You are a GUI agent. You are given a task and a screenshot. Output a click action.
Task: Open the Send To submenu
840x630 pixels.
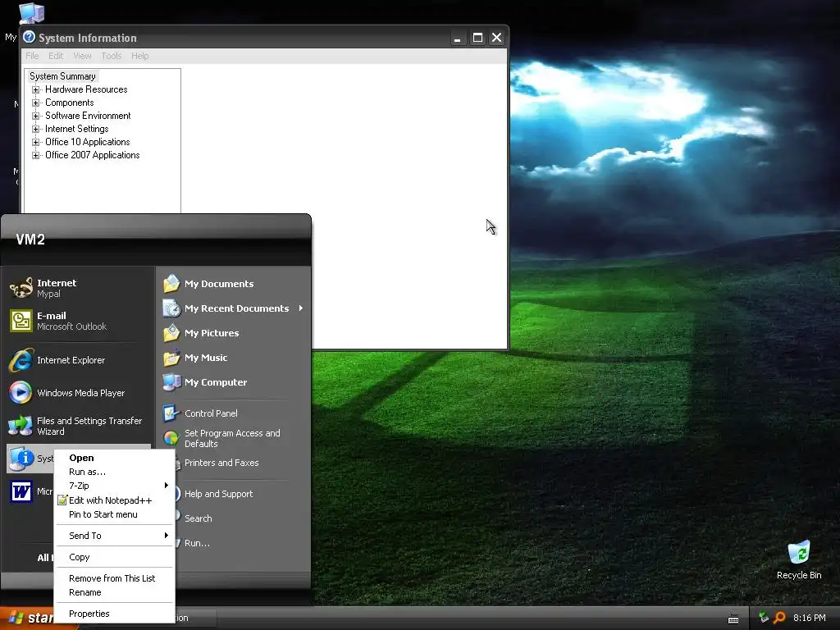[115, 535]
